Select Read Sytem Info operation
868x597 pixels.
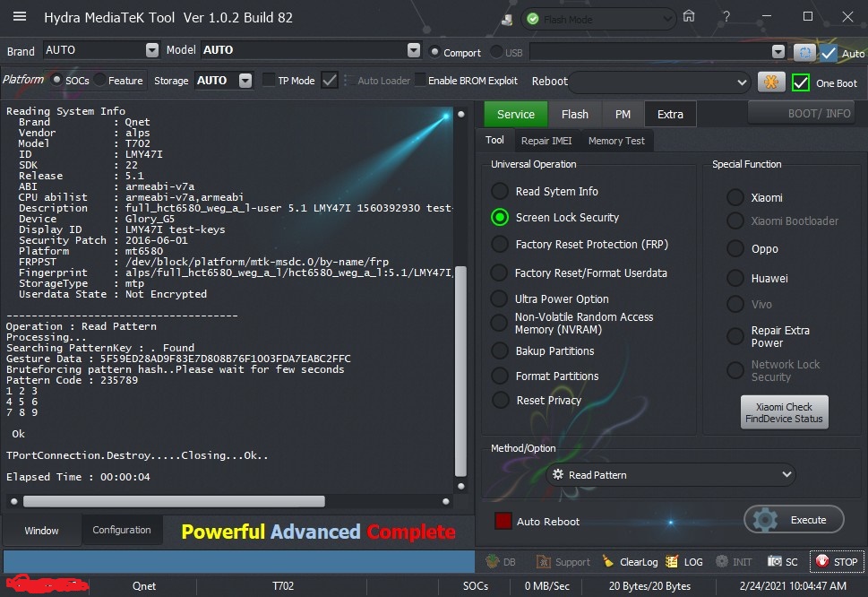tap(499, 191)
